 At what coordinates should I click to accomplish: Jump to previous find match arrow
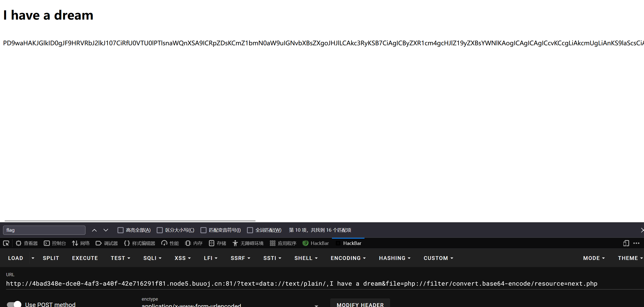(x=94, y=230)
